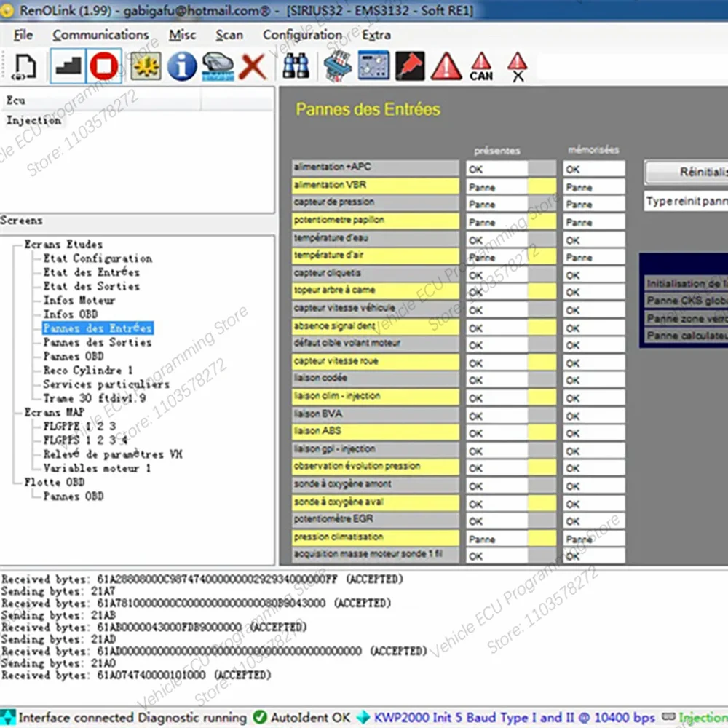Screen dimensions: 728x728
Task: Select Injection in the Ecu list
Action: pyautogui.click(x=33, y=121)
